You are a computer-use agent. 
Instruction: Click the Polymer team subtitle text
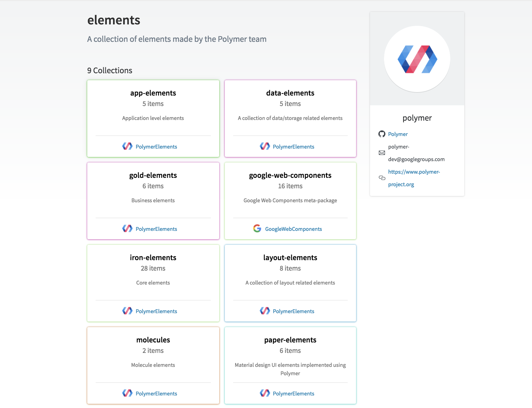click(177, 39)
